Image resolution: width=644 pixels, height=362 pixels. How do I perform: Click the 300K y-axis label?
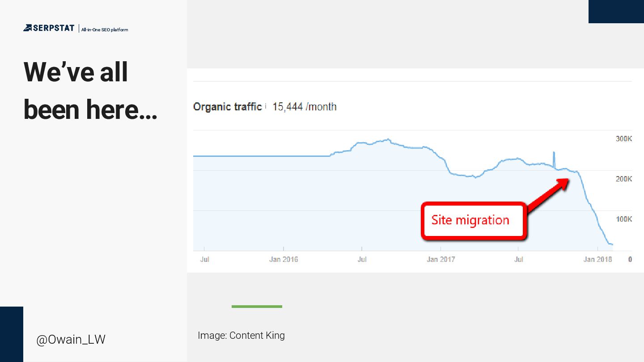623,139
